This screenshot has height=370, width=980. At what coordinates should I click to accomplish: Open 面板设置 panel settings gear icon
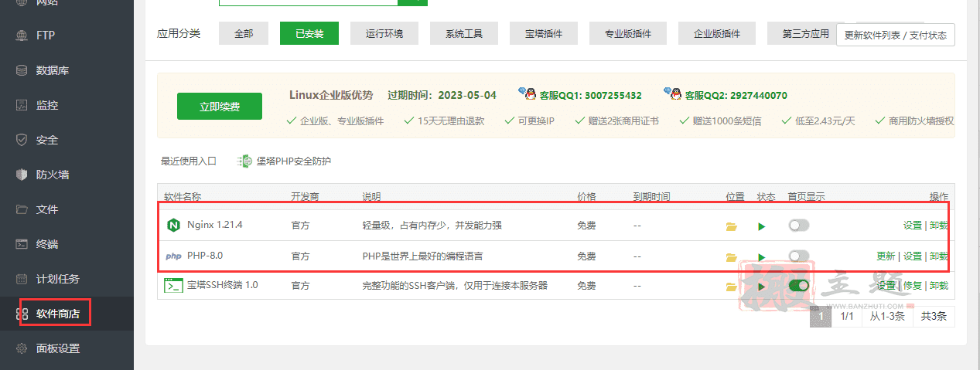click(x=22, y=348)
